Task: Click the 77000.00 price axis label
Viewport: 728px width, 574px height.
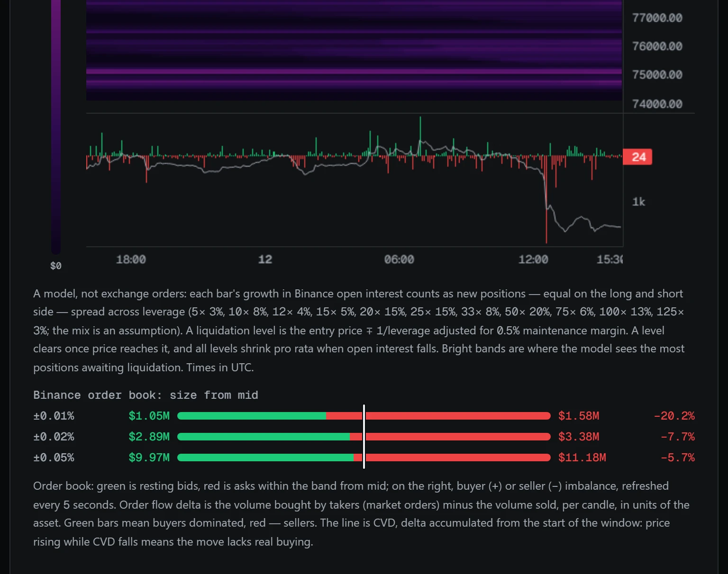Action: pyautogui.click(x=657, y=18)
